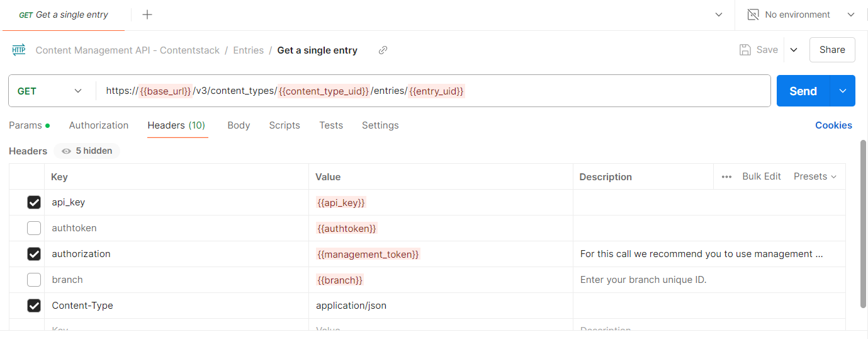868x339 pixels.
Task: Click the {{authtoken}} value cell
Action: click(x=441, y=228)
